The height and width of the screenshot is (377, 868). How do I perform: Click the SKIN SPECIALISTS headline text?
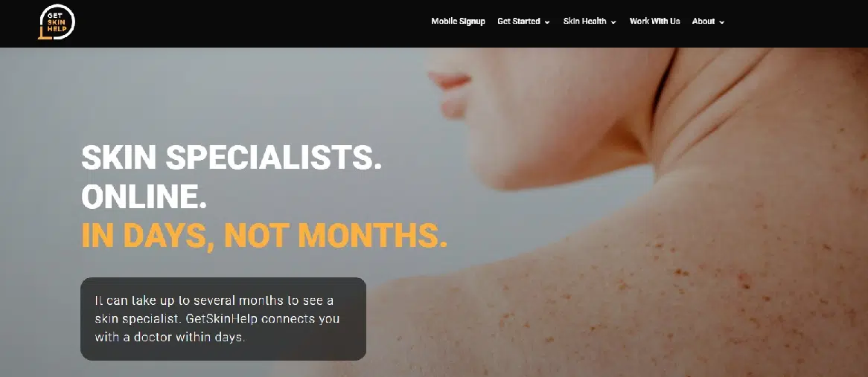pos(232,158)
